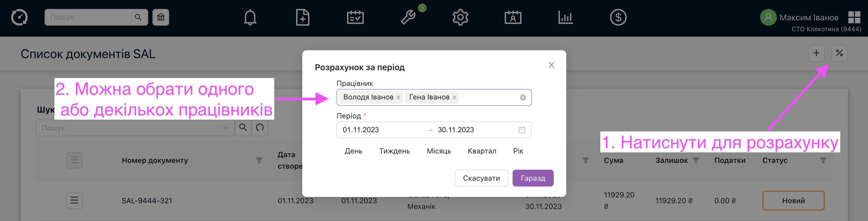The image size is (868, 221).
Task: Clear all selected employees in Працівник field
Action: (x=523, y=97)
